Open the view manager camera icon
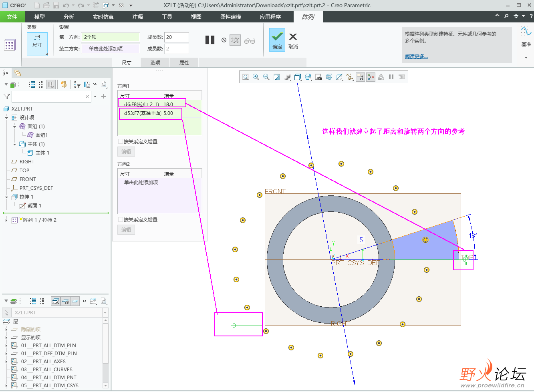Viewport: 534px width, 392px height. click(x=318, y=77)
